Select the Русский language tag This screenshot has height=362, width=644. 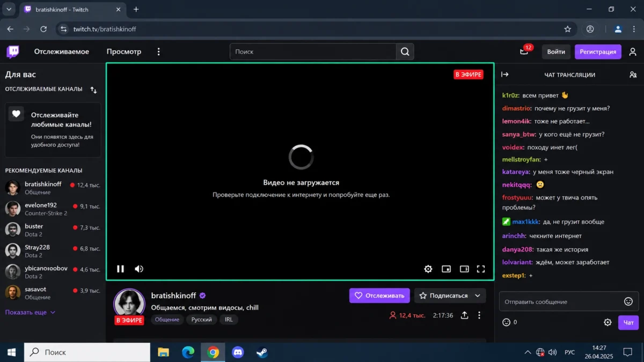[x=201, y=319]
